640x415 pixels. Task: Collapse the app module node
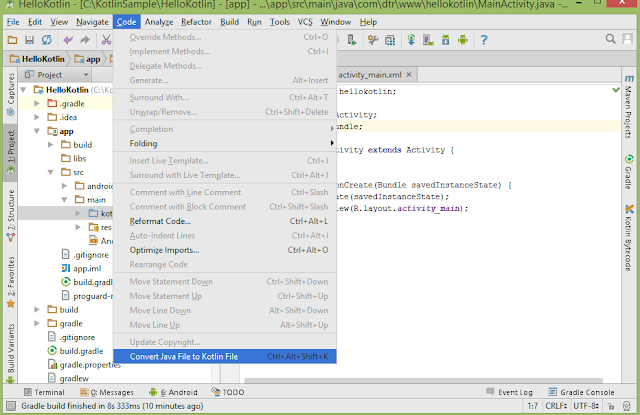click(37, 131)
